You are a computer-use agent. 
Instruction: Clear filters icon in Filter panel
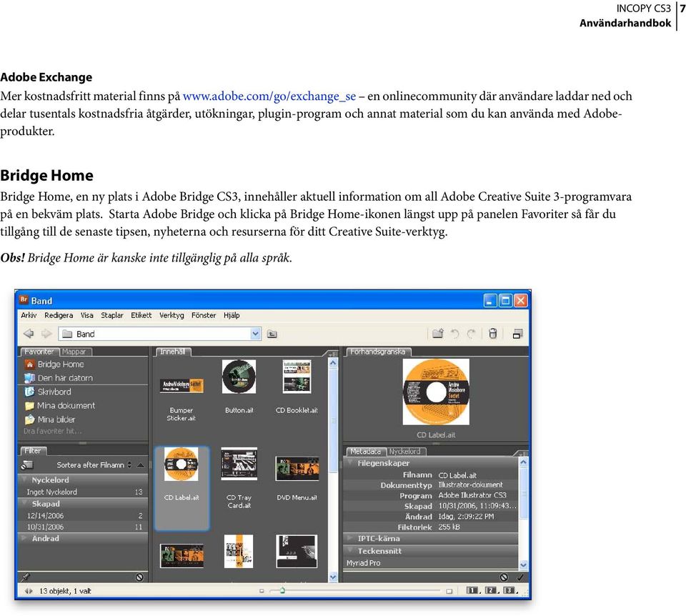[139, 577]
